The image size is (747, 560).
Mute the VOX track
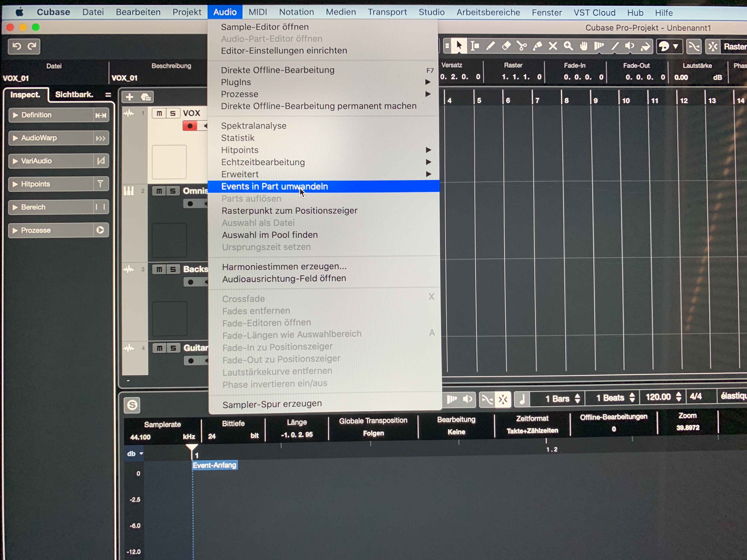click(x=159, y=113)
